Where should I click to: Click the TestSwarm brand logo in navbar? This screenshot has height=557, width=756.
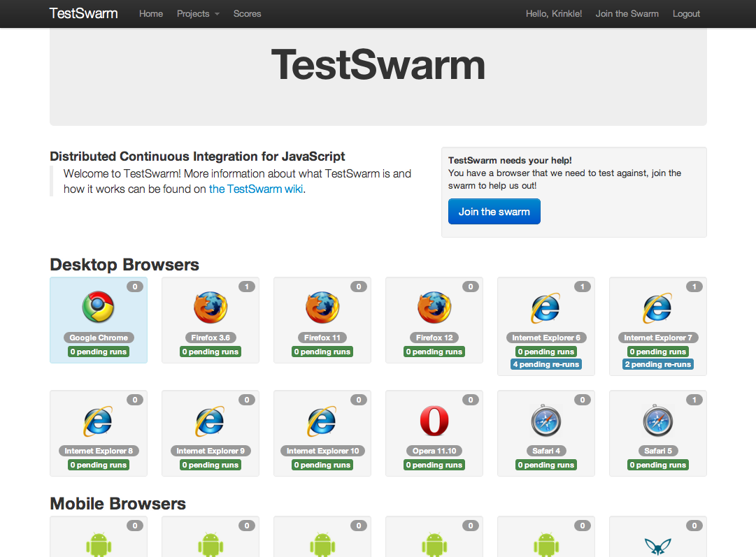tap(83, 13)
